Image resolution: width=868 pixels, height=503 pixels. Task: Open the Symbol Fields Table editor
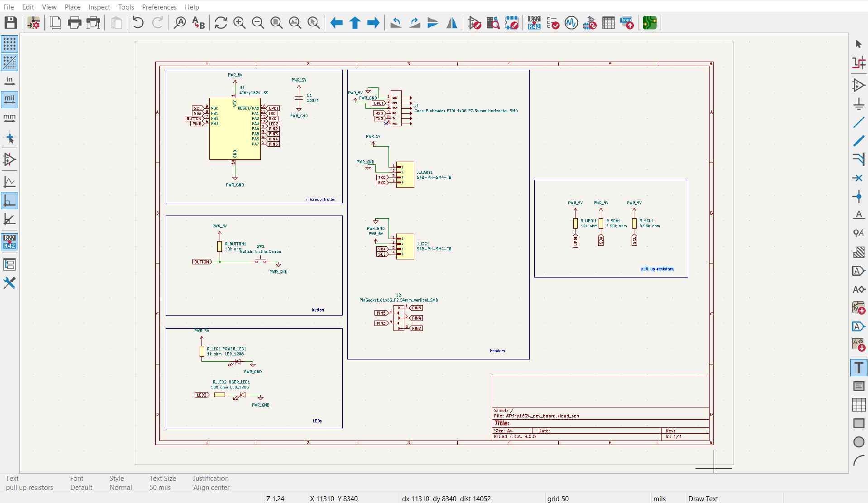click(609, 23)
